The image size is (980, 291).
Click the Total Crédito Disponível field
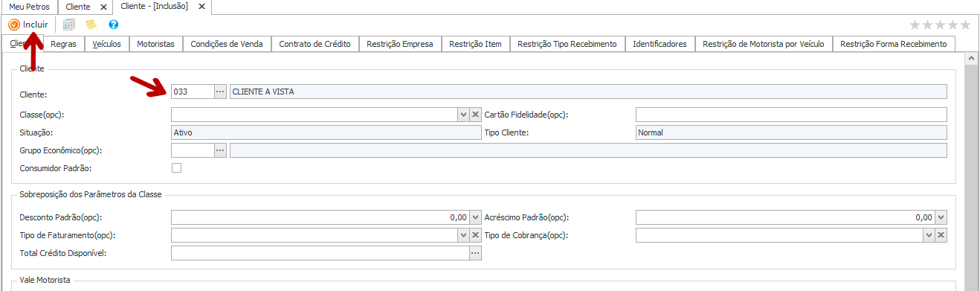[320, 253]
